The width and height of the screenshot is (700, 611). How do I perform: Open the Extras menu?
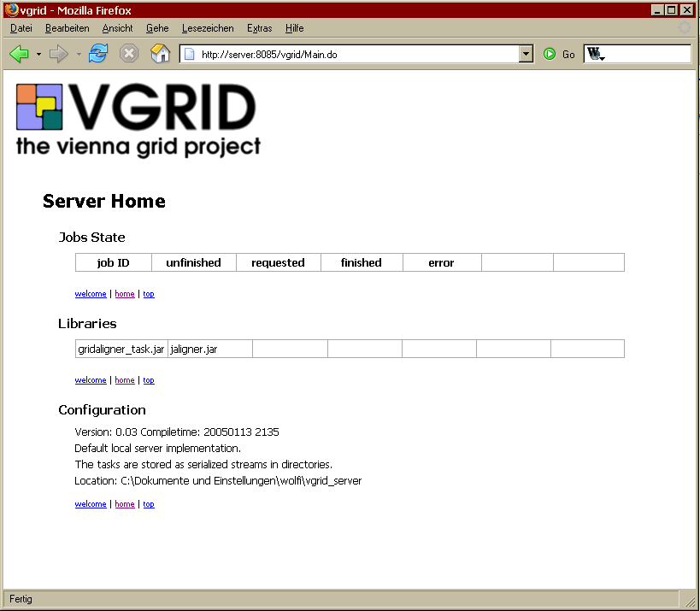tap(259, 28)
